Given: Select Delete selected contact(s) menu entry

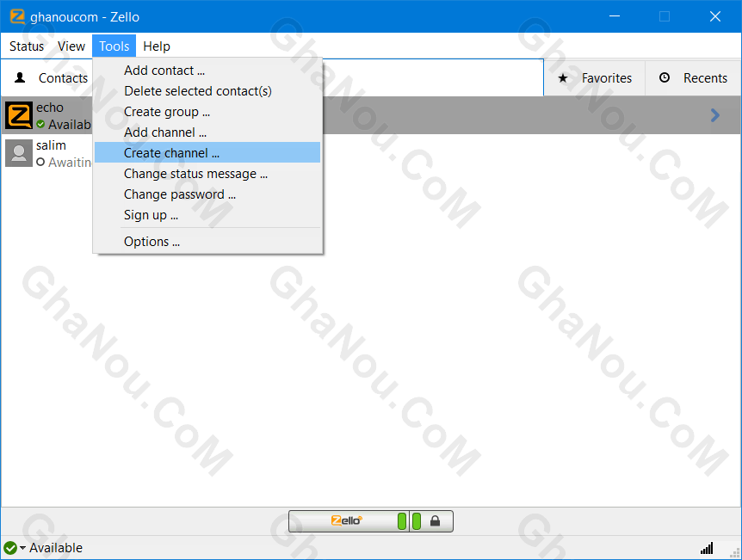Looking at the screenshot, I should (x=207, y=91).
